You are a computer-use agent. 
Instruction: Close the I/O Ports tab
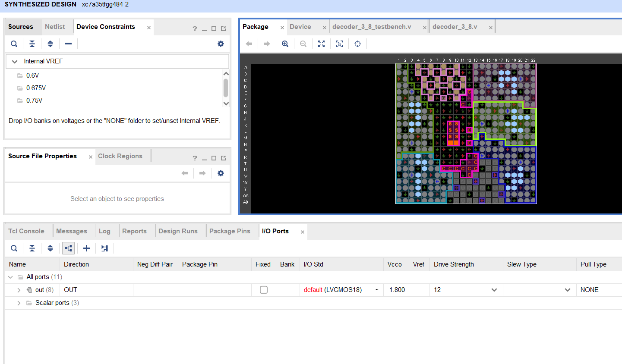pyautogui.click(x=303, y=232)
